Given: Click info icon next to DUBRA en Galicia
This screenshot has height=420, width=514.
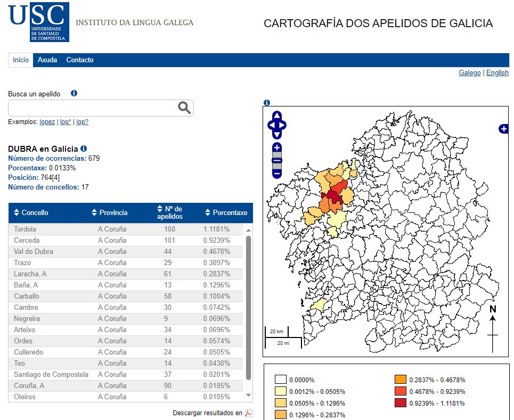Looking at the screenshot, I should coord(84,149).
